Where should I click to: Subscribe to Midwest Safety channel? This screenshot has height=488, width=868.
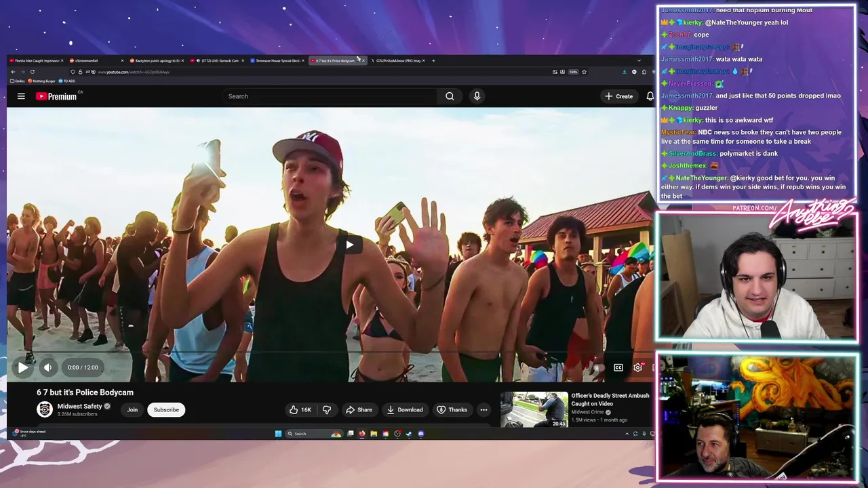click(x=166, y=409)
